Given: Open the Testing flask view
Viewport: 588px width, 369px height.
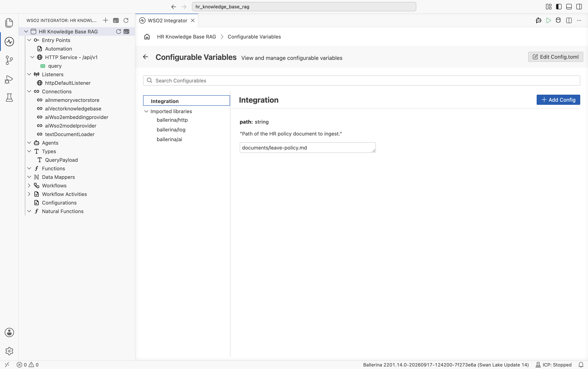Looking at the screenshot, I should (9, 98).
